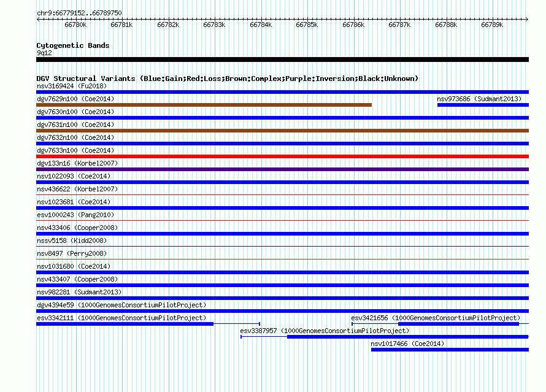Click the blue bar under nsv982281
The width and height of the screenshot is (546, 392).
pyautogui.click(x=282, y=298)
